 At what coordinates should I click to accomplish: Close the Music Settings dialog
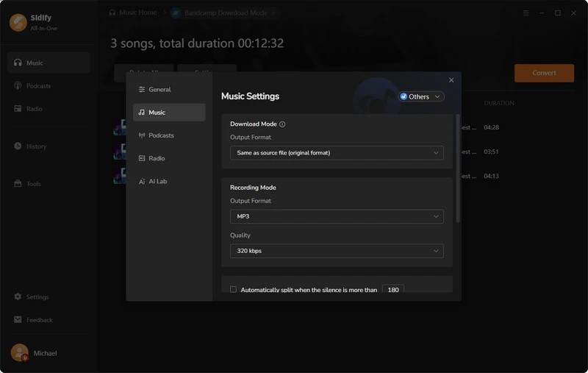pyautogui.click(x=451, y=80)
